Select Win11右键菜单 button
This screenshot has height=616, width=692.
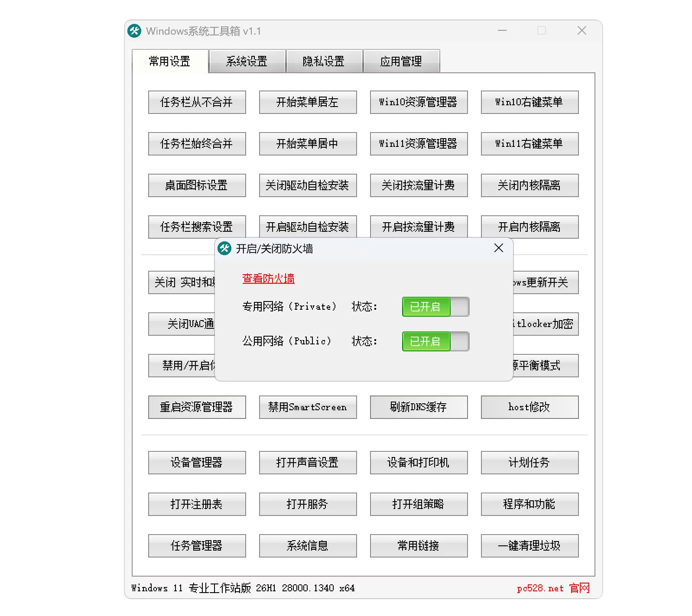530,144
